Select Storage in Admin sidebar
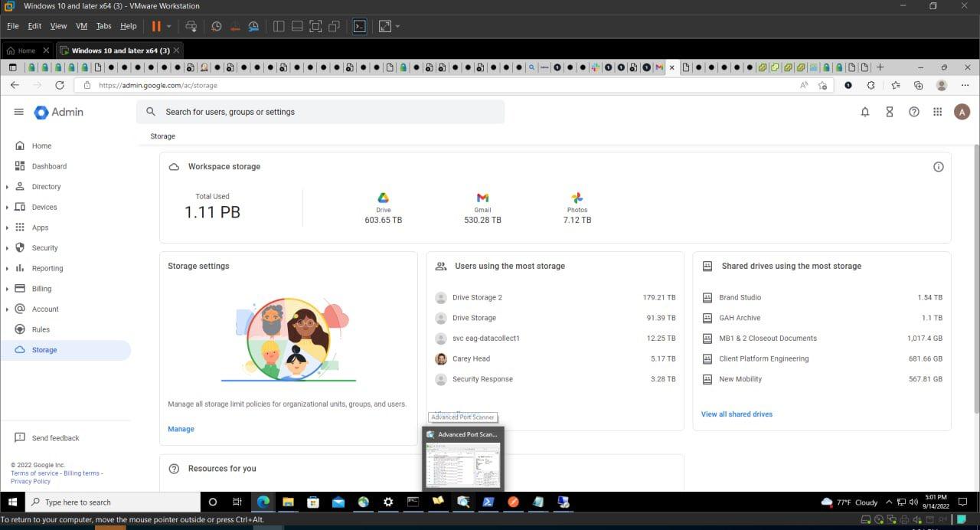980x530 pixels. 65,350
